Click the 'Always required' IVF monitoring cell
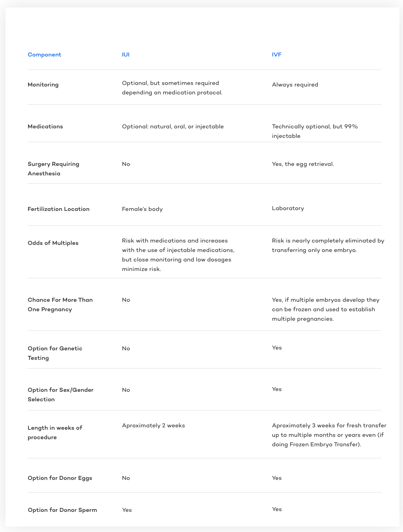 coord(295,85)
